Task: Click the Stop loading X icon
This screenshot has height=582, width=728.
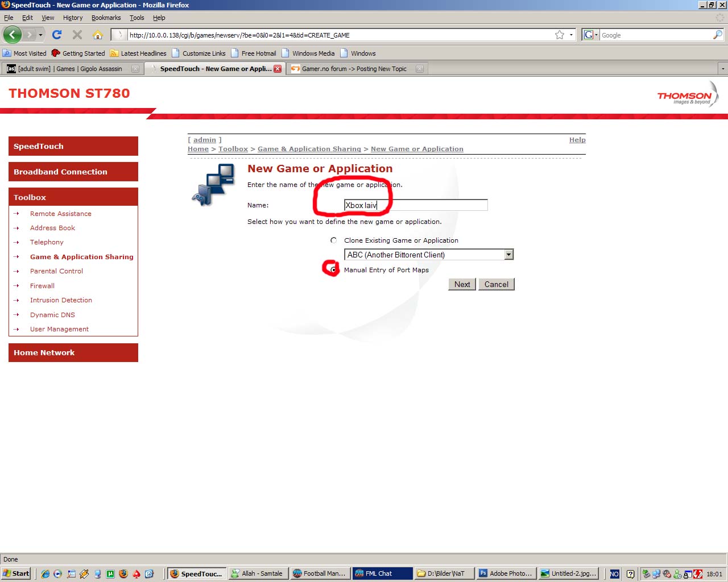Action: tap(77, 35)
